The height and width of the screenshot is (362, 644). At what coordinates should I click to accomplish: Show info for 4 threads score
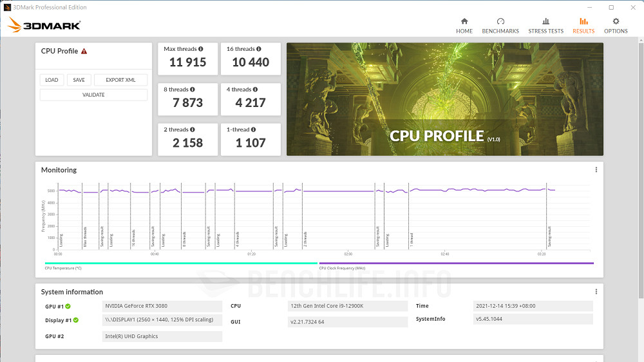click(x=255, y=89)
